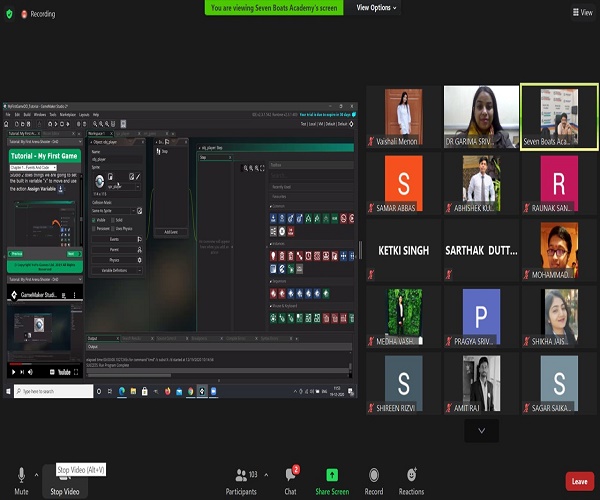Click the GameMaker Save project icon
This screenshot has height=500, width=600.
[28, 124]
